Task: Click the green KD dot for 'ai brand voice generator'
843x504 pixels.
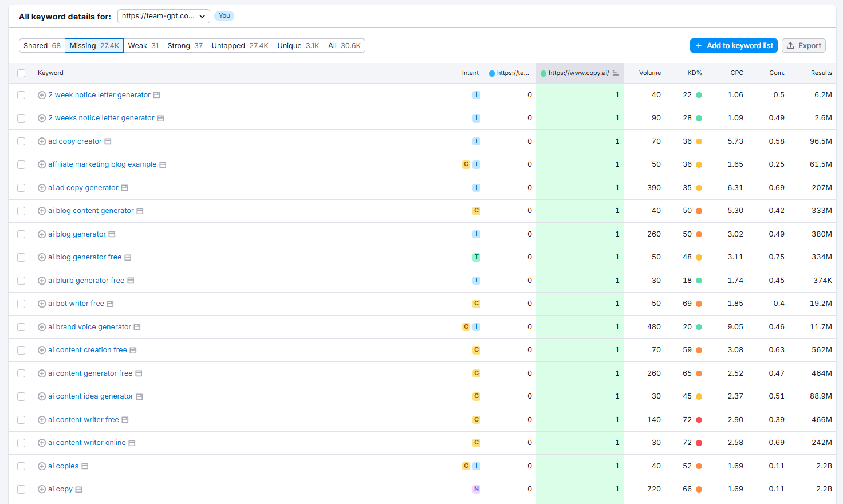Action: pyautogui.click(x=699, y=327)
